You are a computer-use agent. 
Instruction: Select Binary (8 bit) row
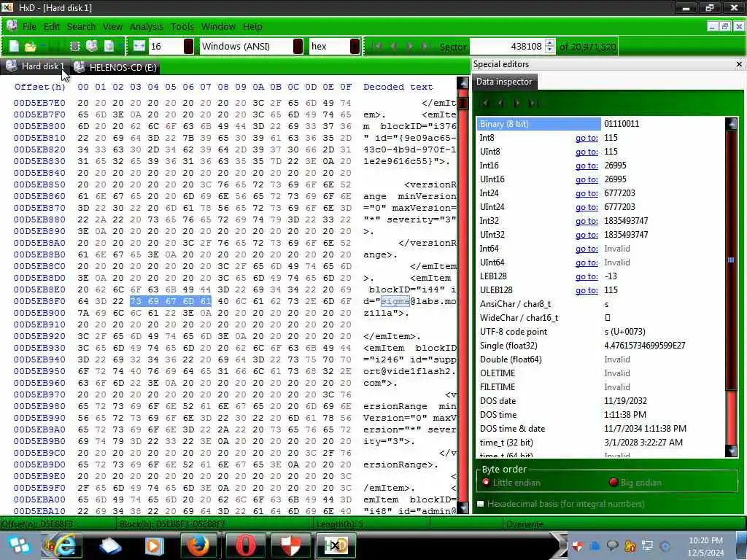(601, 124)
